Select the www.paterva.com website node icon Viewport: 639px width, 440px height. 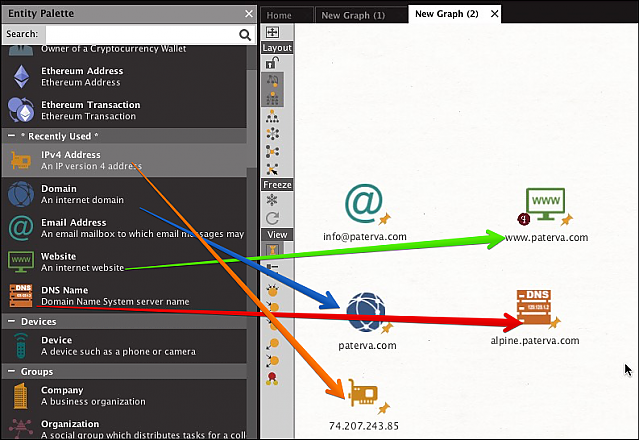click(x=545, y=204)
